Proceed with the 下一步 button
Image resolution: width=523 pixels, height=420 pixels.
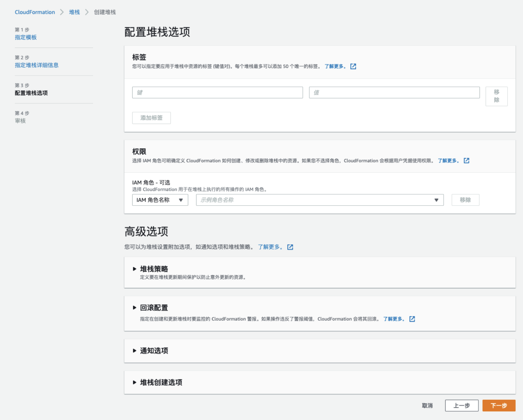tap(499, 405)
